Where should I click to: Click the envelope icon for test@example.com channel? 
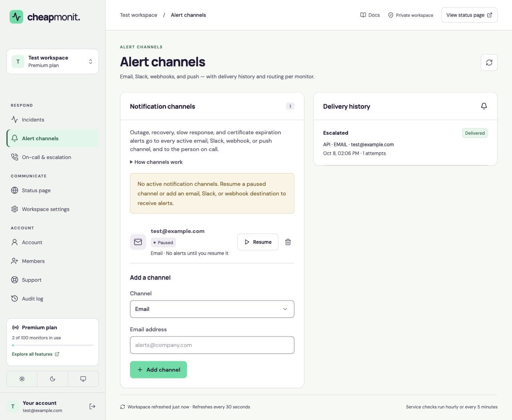coord(138,242)
